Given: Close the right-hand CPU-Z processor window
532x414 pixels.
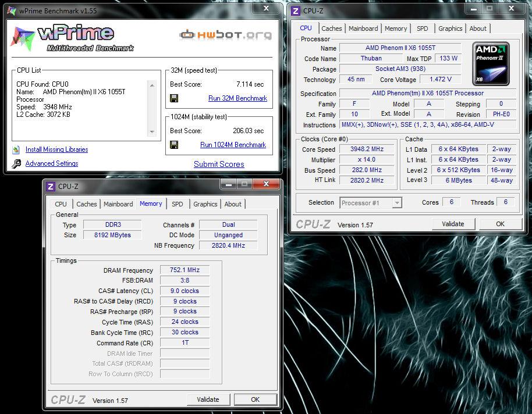Looking at the screenshot, I should [511, 8].
